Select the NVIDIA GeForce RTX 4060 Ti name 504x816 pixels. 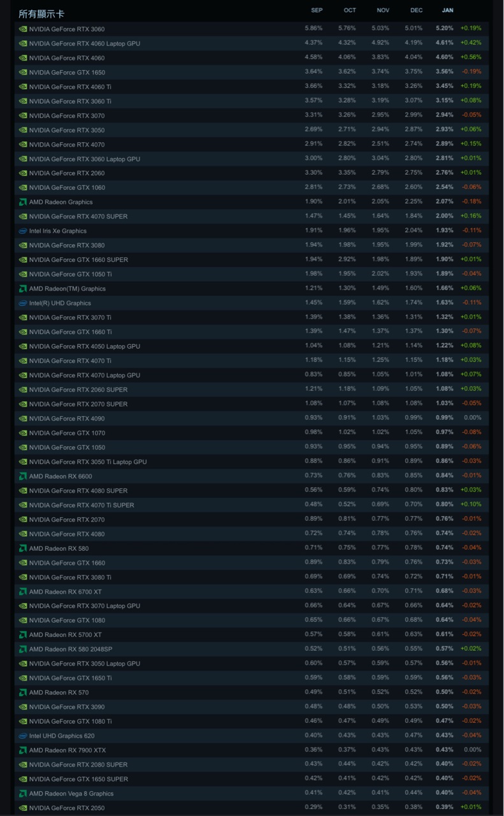(70, 87)
